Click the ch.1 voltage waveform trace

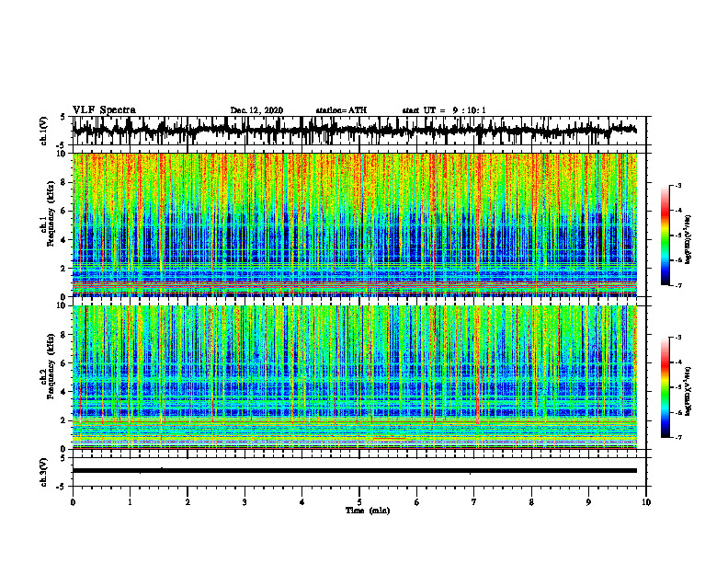coord(354,131)
